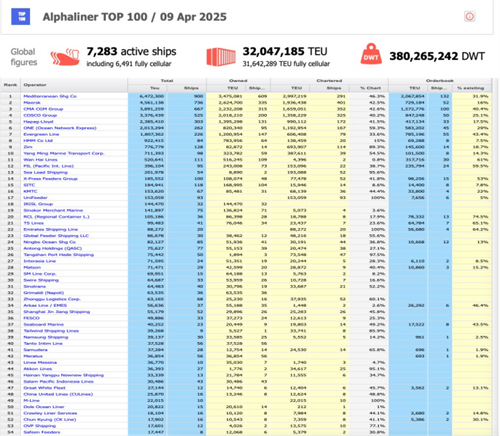Open Great White Fleet link
Image resolution: width=500 pixels, height=436 pixels.
pos(44,387)
